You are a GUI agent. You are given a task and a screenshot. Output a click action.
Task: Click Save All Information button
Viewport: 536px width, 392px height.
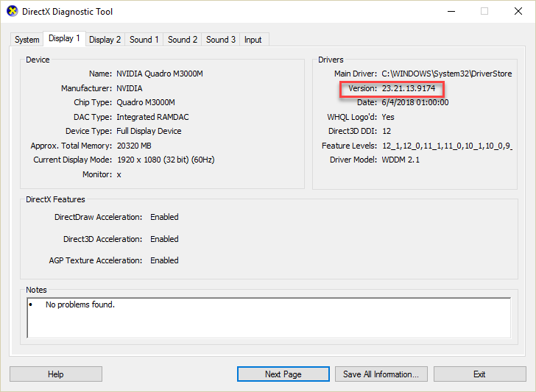point(381,374)
